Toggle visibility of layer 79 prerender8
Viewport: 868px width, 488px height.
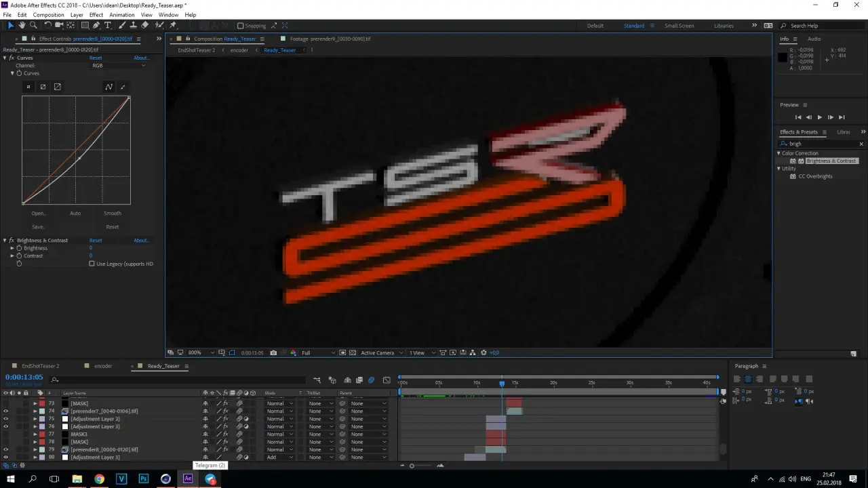(6, 449)
